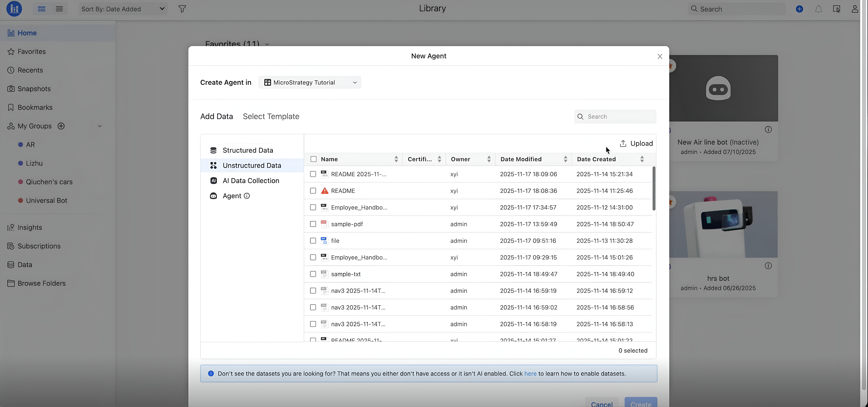Open the MicroStrategy Tutorial project dropdown

pos(310,82)
